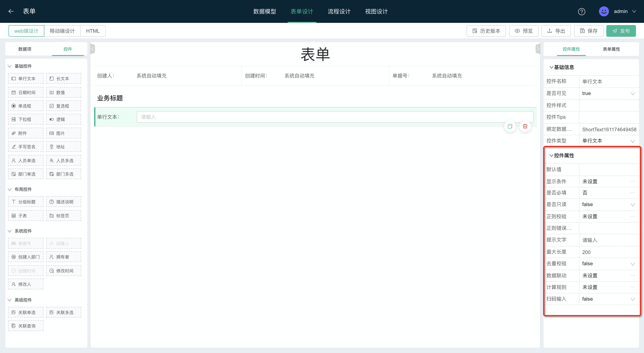Click the 预览 preview button
644x353 pixels.
point(524,31)
